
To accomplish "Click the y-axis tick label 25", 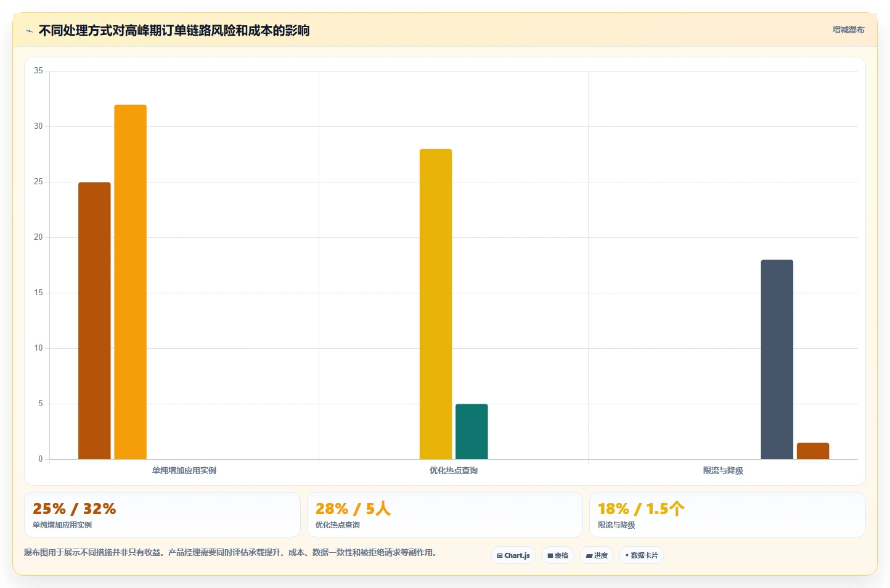I will [38, 182].
